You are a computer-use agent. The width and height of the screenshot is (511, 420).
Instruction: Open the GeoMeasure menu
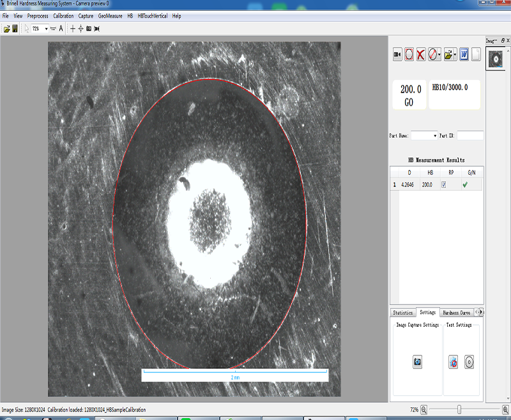112,15
